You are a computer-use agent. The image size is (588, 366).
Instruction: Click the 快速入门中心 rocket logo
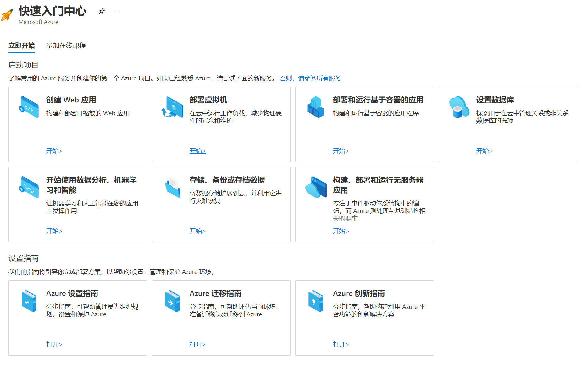8,14
